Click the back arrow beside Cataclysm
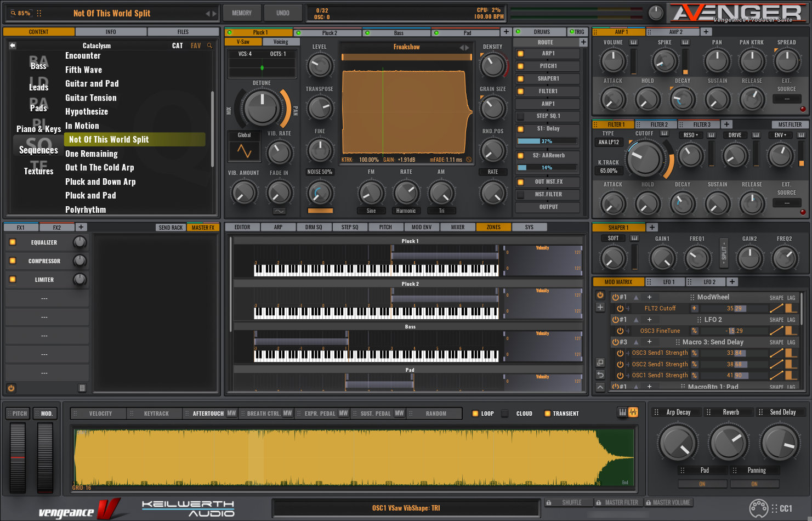Image resolution: width=812 pixels, height=521 pixels. (x=13, y=46)
